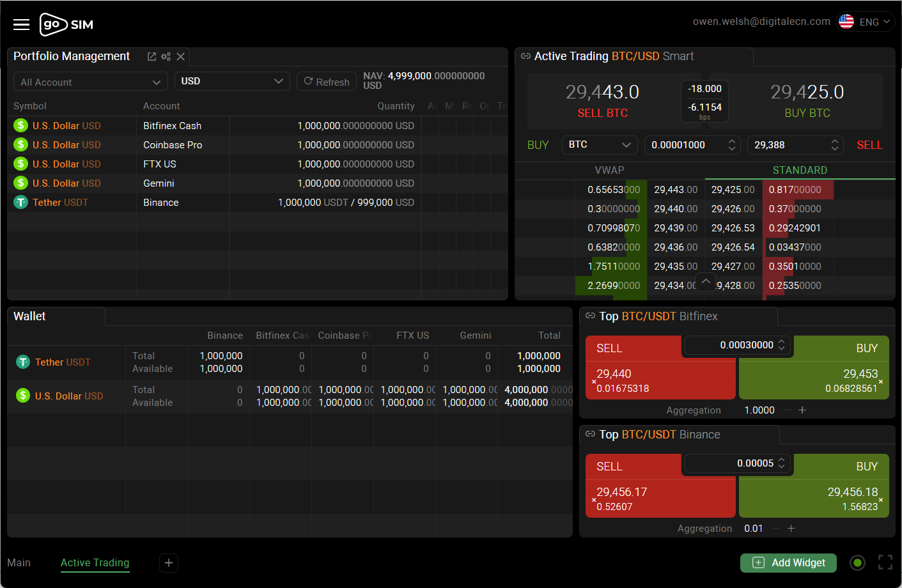This screenshot has width=902, height=588.
Task: Enter fullscreen mode
Action: (885, 562)
